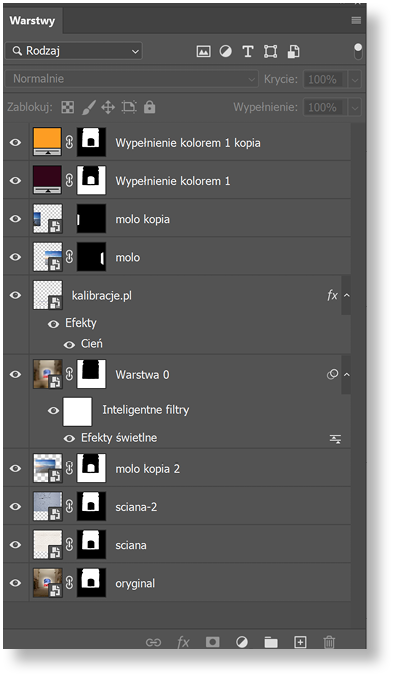The height and width of the screenshot is (676, 394).
Task: Click lock all padlock icon
Action: (150, 107)
